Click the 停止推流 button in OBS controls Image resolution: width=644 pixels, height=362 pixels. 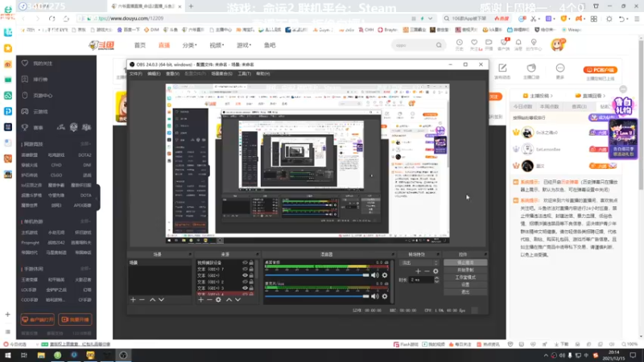(465, 263)
